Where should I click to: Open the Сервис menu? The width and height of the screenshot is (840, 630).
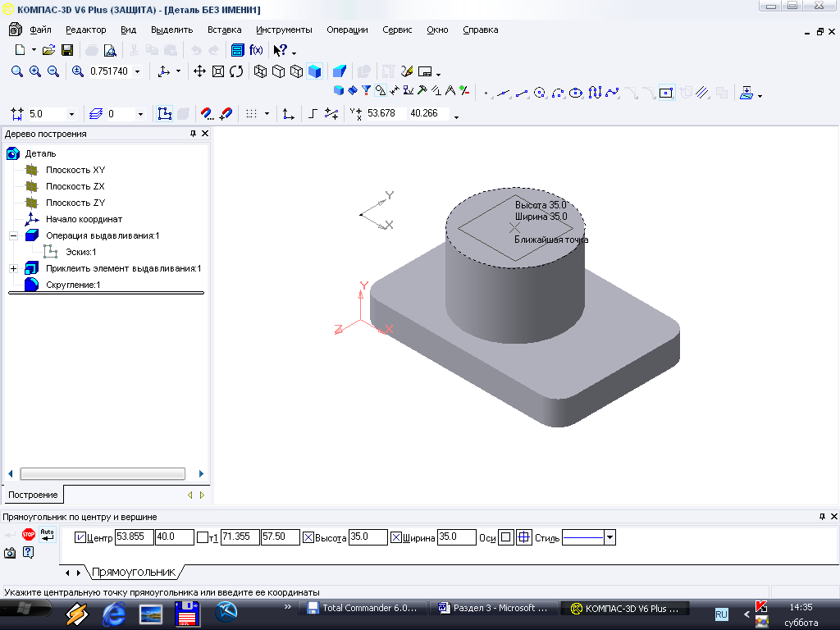click(x=397, y=30)
